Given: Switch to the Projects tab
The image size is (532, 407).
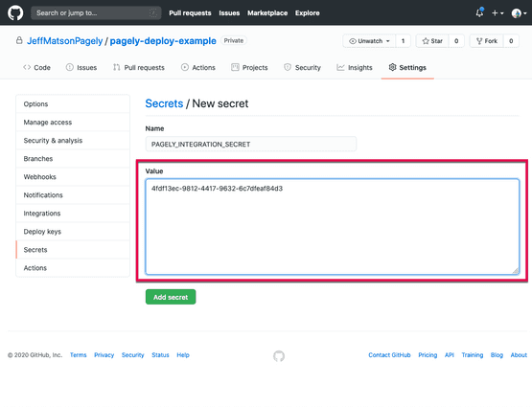Looking at the screenshot, I should pos(249,67).
